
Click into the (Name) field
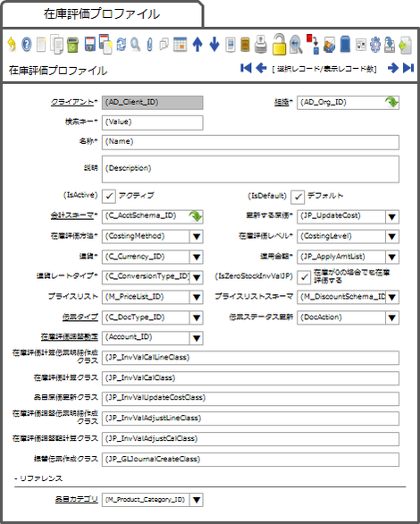250,142
